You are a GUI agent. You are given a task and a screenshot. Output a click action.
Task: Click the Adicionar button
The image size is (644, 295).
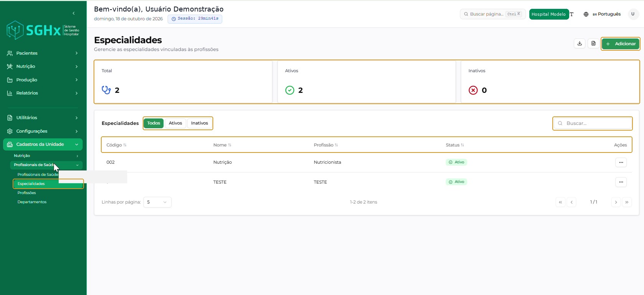click(x=620, y=44)
